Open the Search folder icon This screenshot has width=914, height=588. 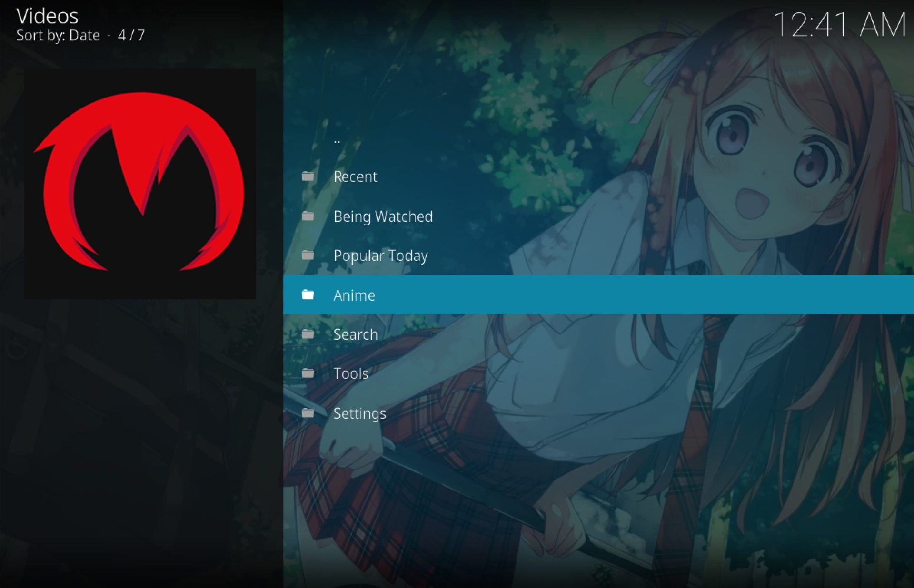308,334
